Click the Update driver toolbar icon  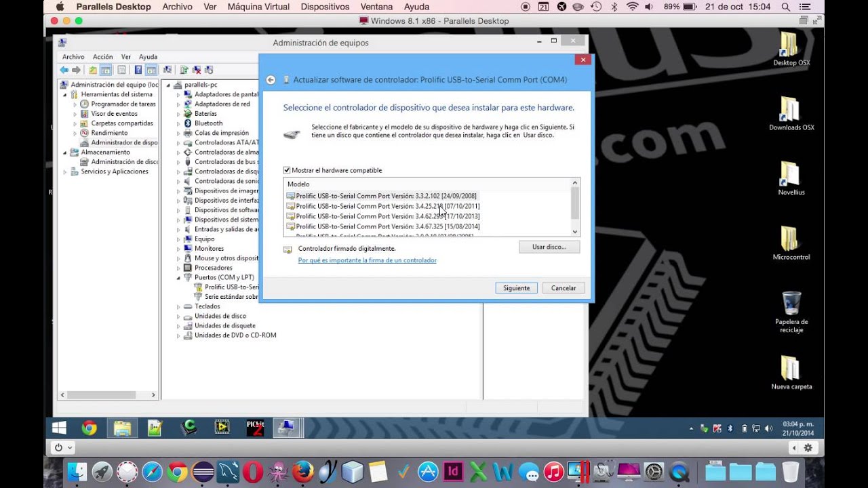click(184, 70)
